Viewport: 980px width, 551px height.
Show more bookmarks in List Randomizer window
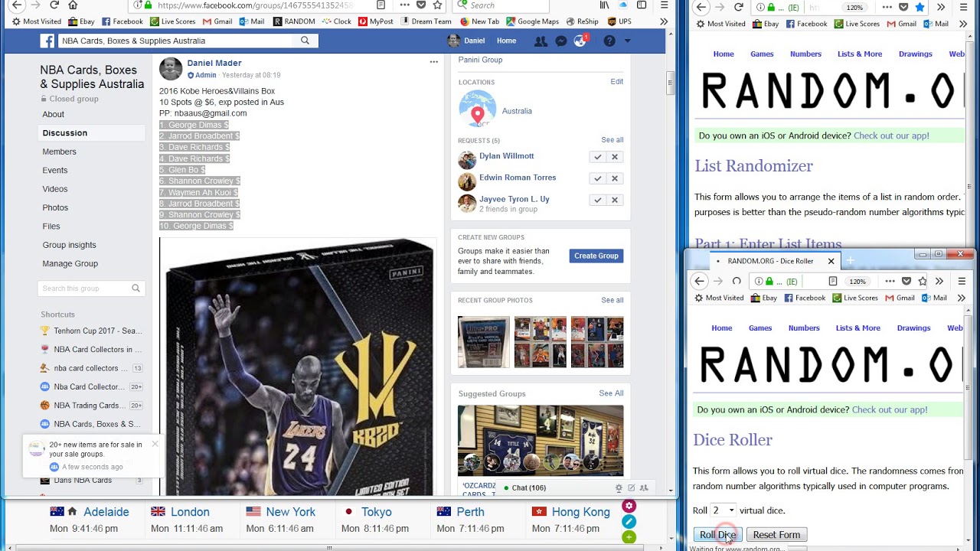point(963,24)
